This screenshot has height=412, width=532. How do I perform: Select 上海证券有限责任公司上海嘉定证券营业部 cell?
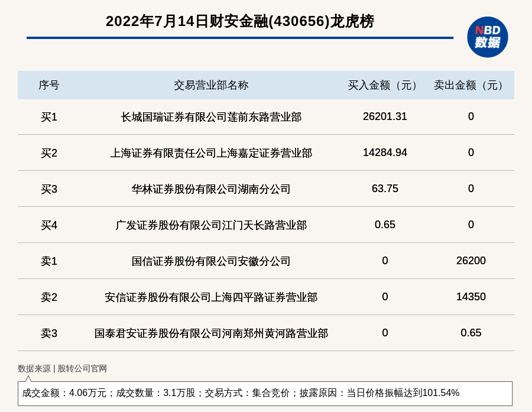click(x=211, y=153)
